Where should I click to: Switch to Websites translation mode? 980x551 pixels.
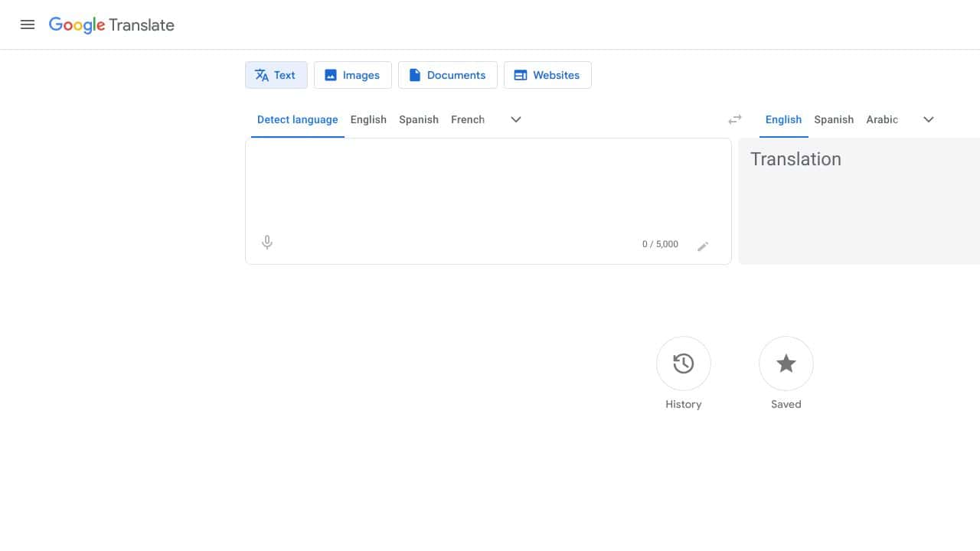pos(547,75)
